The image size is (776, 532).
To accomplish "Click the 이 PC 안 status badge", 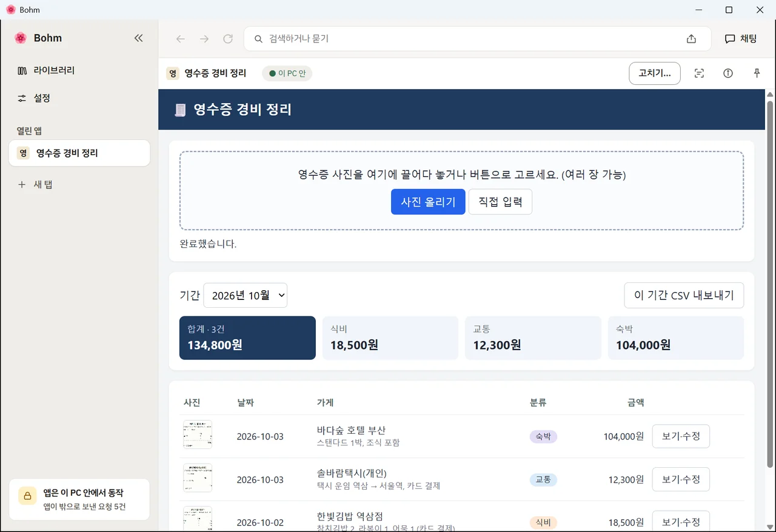I will (287, 73).
